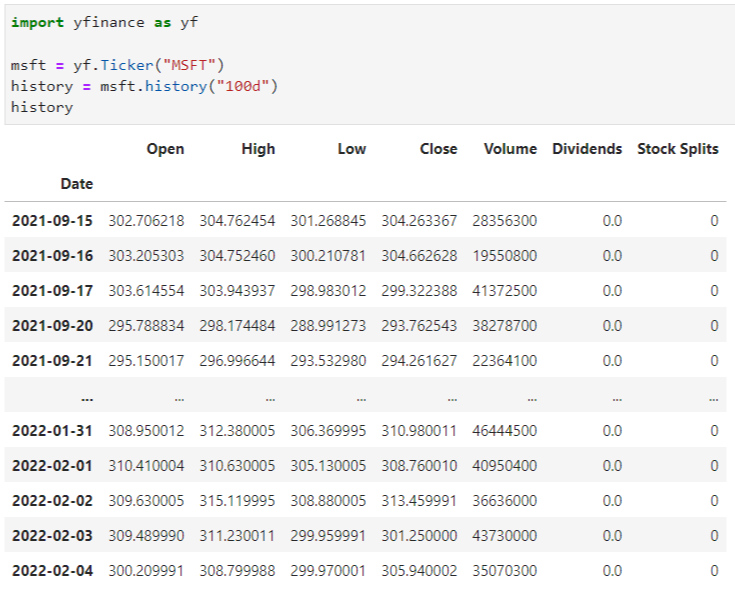Click the "100d" string in the code
Image resolution: width=735 pixels, height=589 pixels.
coord(242,86)
